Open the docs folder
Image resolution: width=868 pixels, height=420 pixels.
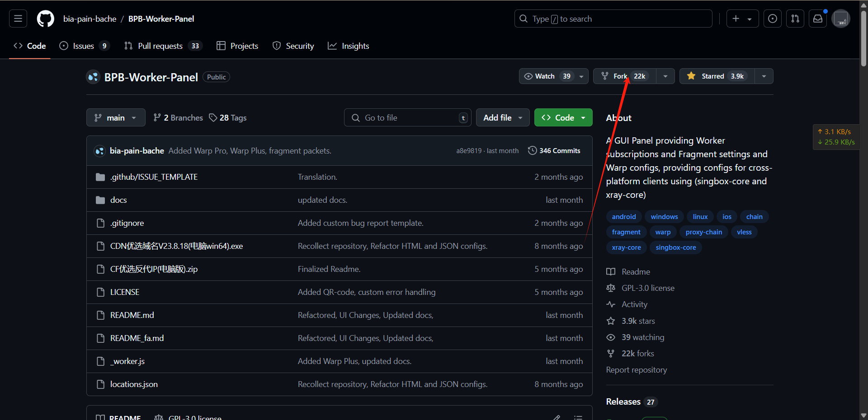118,200
